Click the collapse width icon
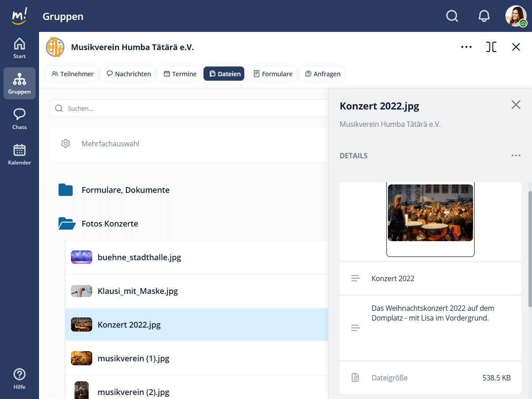 491,47
